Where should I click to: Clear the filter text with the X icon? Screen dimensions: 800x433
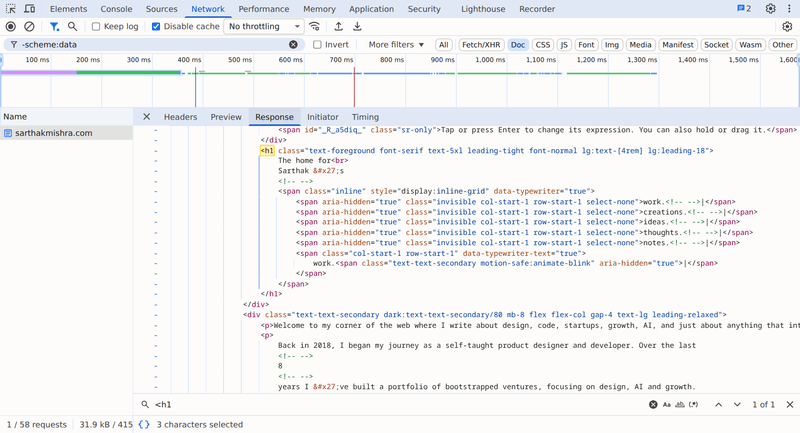pyautogui.click(x=293, y=45)
